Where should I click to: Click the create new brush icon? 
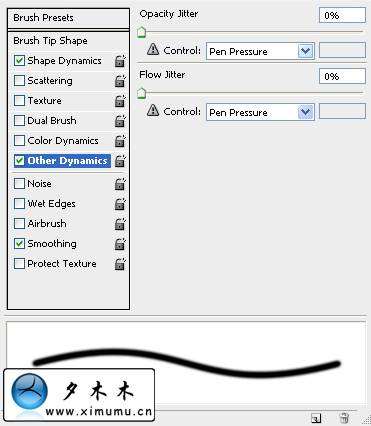click(316, 418)
